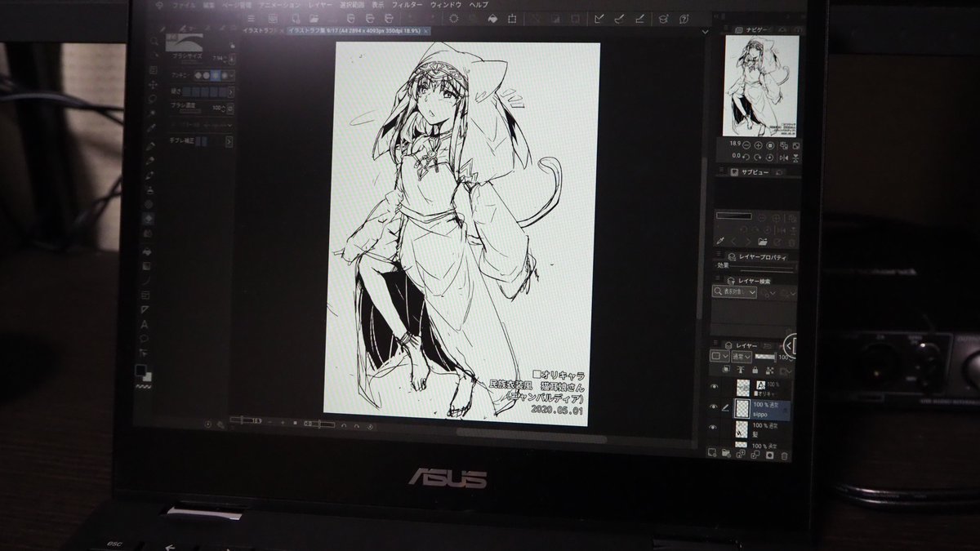The image size is (980, 551).
Task: Toggle visibility of the 髪 layer
Action: coord(714,427)
